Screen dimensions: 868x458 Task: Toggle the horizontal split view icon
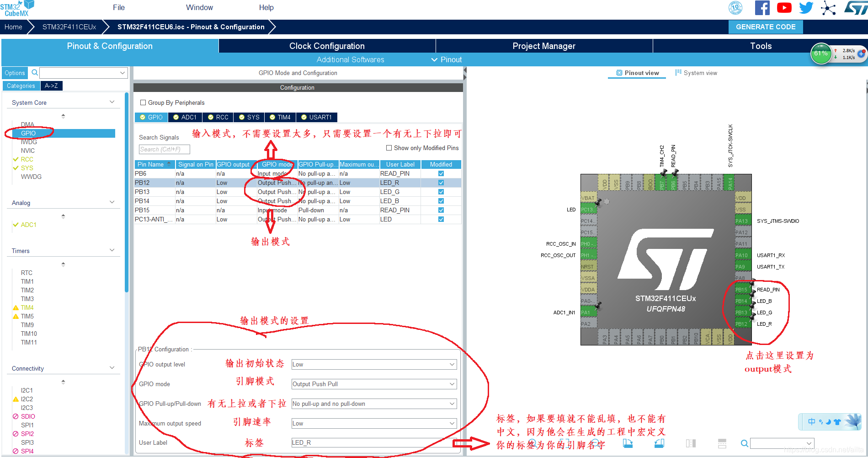[722, 443]
